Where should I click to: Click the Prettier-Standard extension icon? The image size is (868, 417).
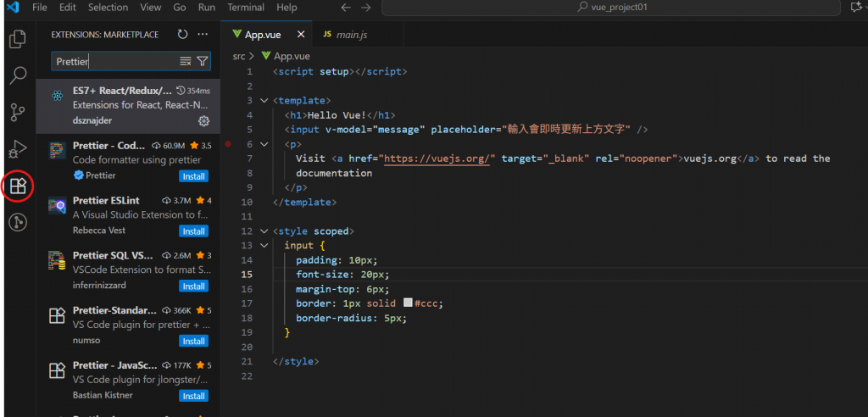(57, 315)
